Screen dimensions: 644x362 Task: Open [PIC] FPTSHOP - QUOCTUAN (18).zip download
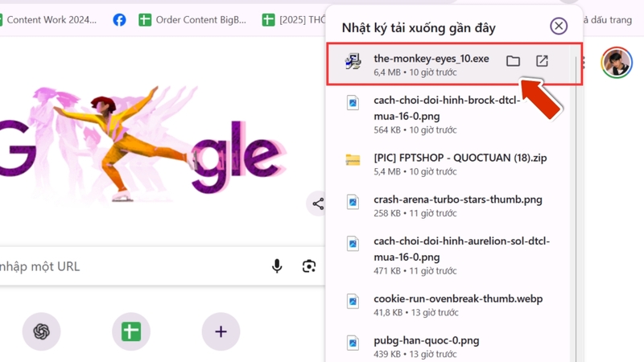pos(448,164)
